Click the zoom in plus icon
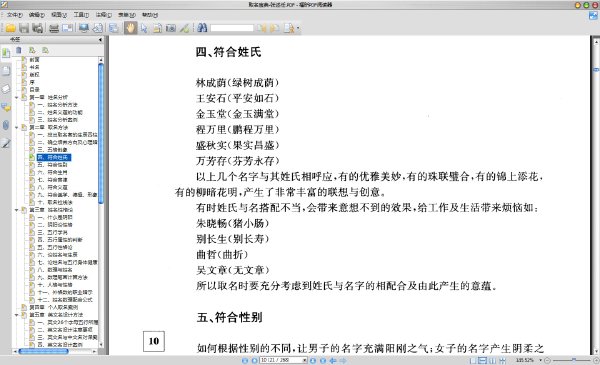The width and height of the screenshot is (600, 365). (x=596, y=360)
